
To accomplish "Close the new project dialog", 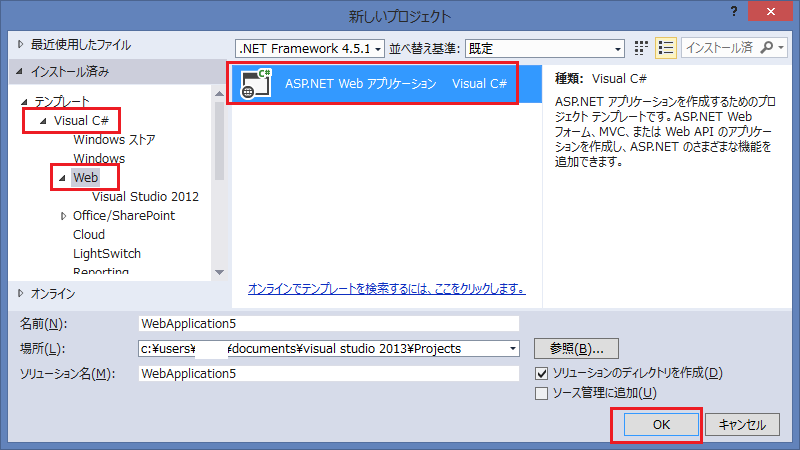I will (x=770, y=11).
